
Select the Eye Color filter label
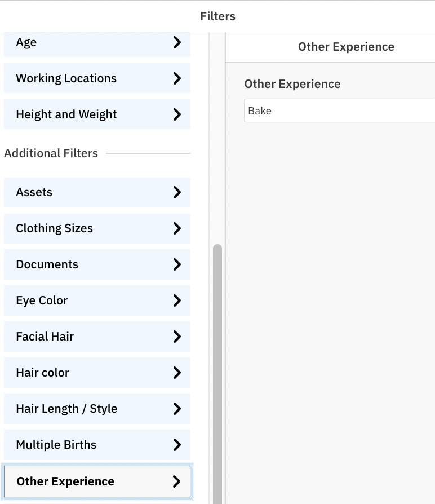point(42,300)
